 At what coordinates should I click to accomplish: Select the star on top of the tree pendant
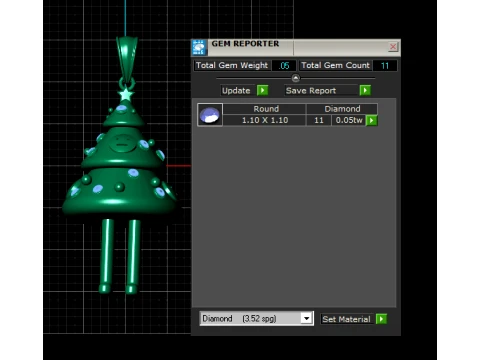tap(126, 94)
